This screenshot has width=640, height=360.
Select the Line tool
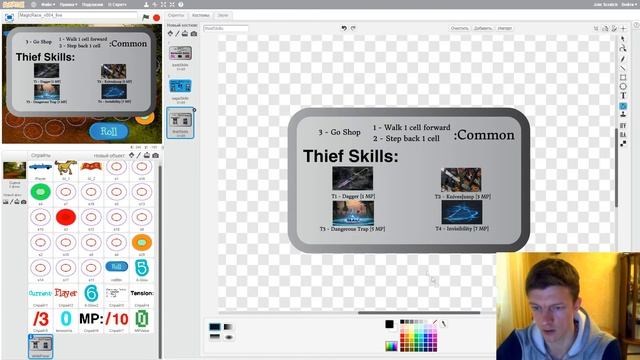pos(623,67)
